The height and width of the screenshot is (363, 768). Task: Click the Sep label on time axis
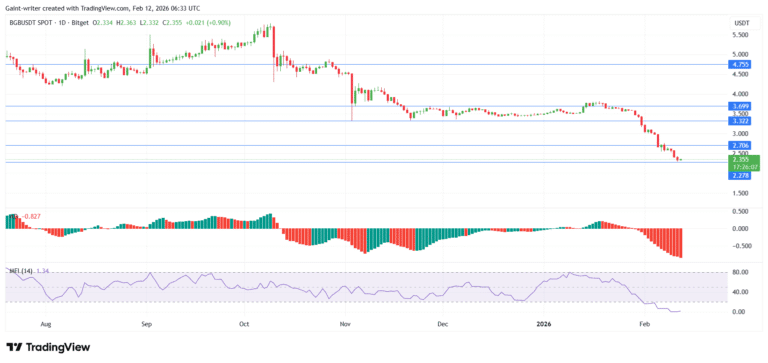click(146, 324)
